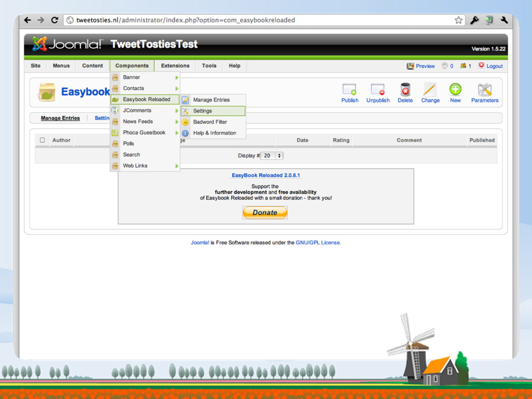The image size is (532, 399).
Task: Select Polls from Components menu
Action: pyautogui.click(x=145, y=144)
